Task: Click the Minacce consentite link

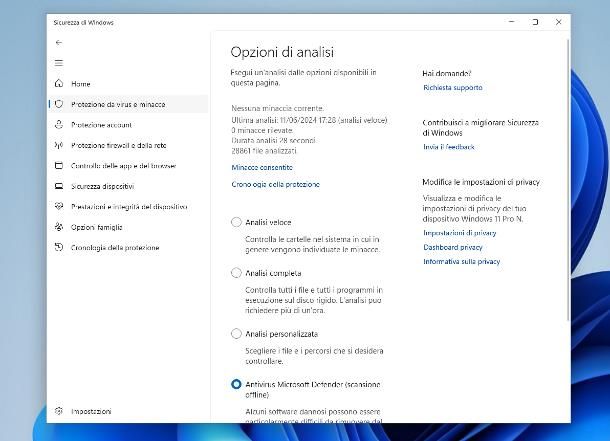Action: (262, 168)
